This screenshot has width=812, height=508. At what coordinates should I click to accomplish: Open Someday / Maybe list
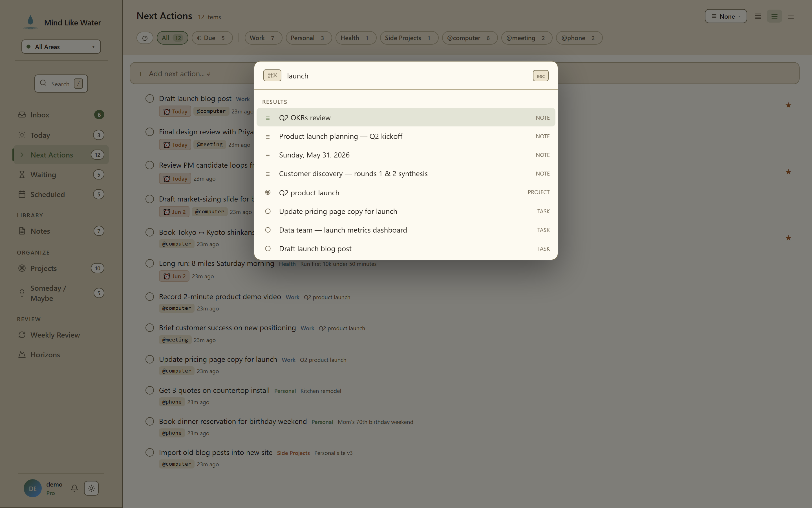pyautogui.click(x=61, y=293)
